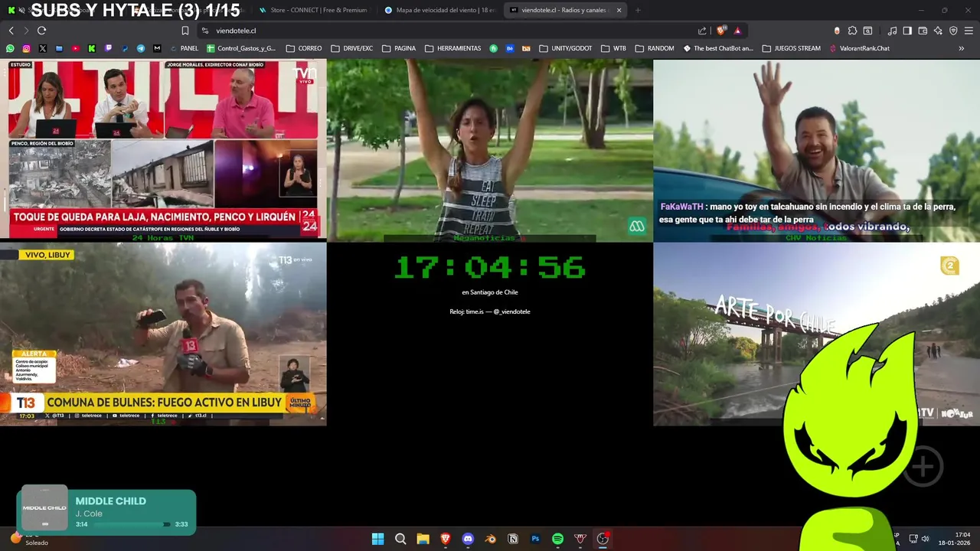
Task: Open the UNITY/GODOT bookmark folder
Action: click(566, 48)
